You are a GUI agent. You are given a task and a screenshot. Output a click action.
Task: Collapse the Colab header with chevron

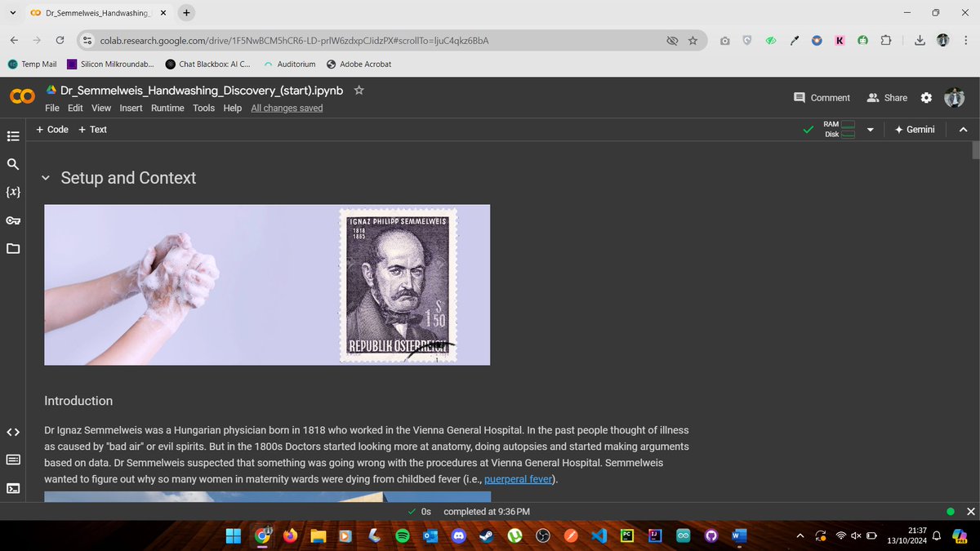[x=963, y=130]
